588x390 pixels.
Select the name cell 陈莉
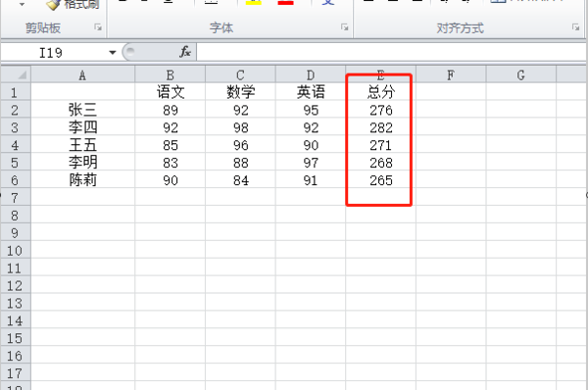82,179
